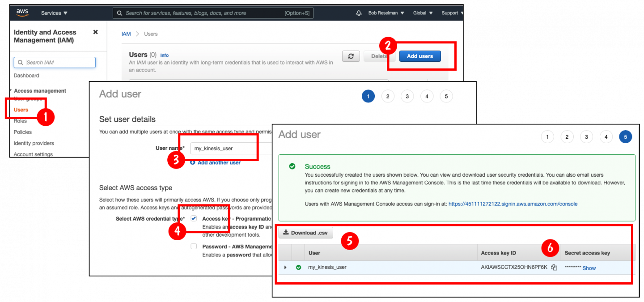
Task: Click the plus icon to add another user
Action: [x=193, y=162]
